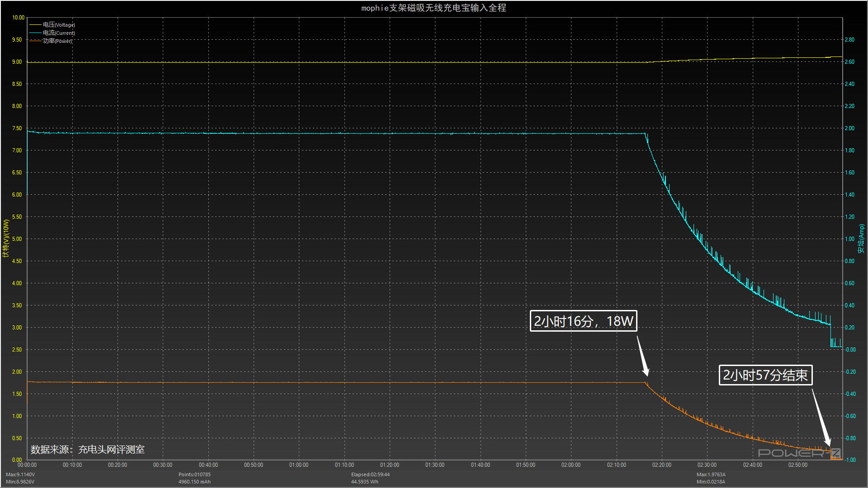Click the Elapsed:02:59:44 readout

[x=370, y=474]
